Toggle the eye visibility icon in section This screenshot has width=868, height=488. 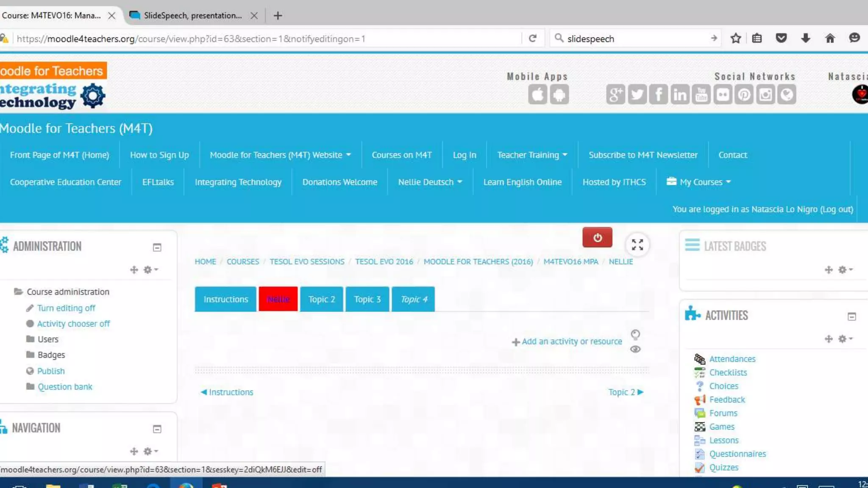pyautogui.click(x=635, y=349)
